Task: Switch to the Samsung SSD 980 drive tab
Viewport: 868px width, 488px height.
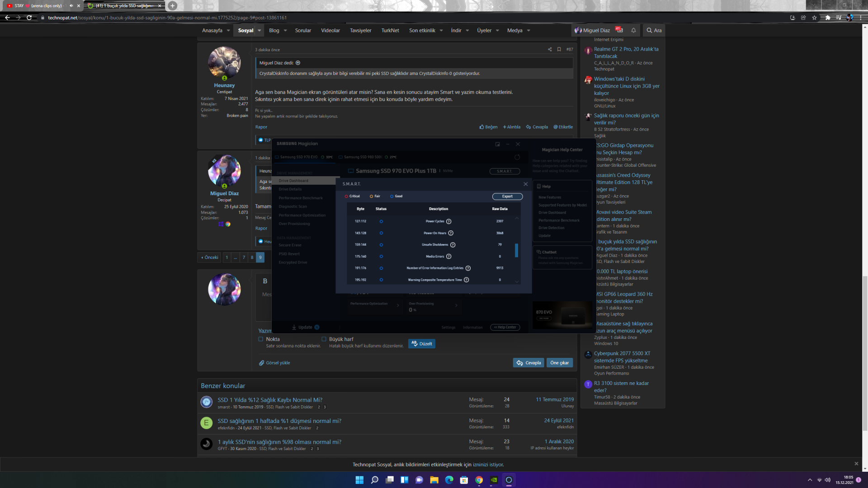Action: 363,157
